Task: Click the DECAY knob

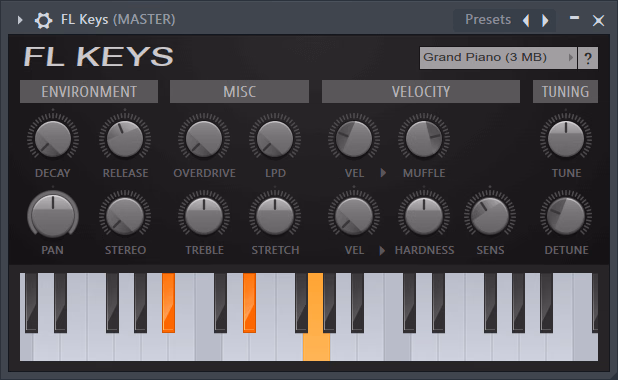Action: 53,139
